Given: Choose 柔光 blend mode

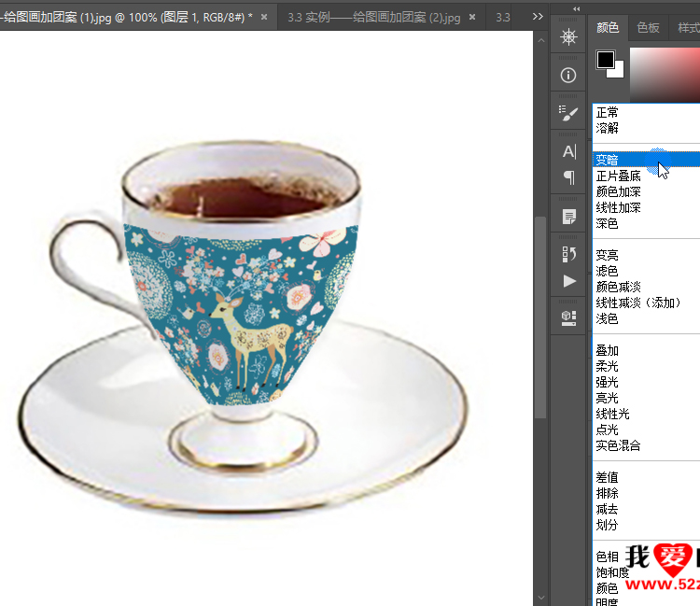Looking at the screenshot, I should [646, 366].
